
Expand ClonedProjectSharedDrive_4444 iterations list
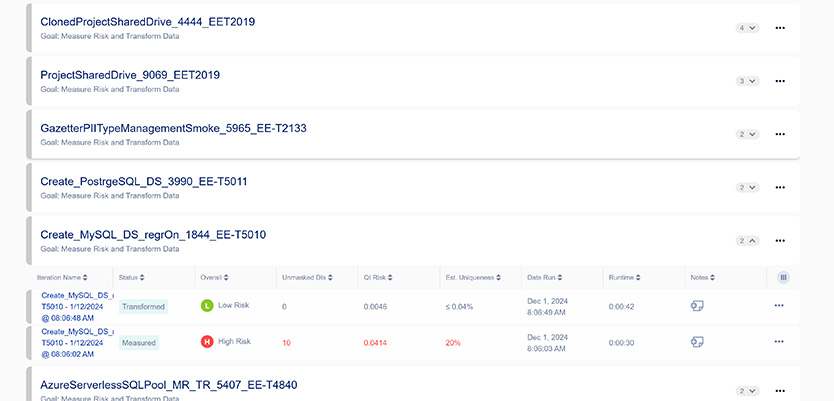tap(748, 28)
